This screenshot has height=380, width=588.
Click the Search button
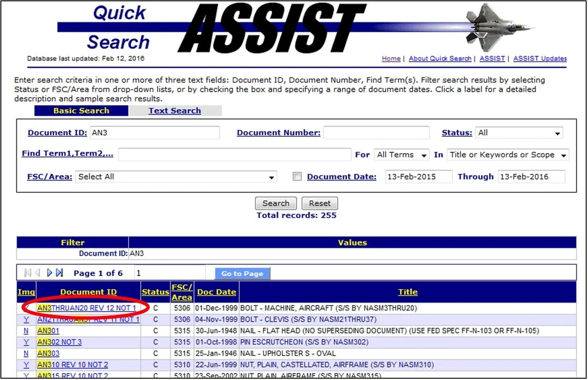[x=276, y=203]
